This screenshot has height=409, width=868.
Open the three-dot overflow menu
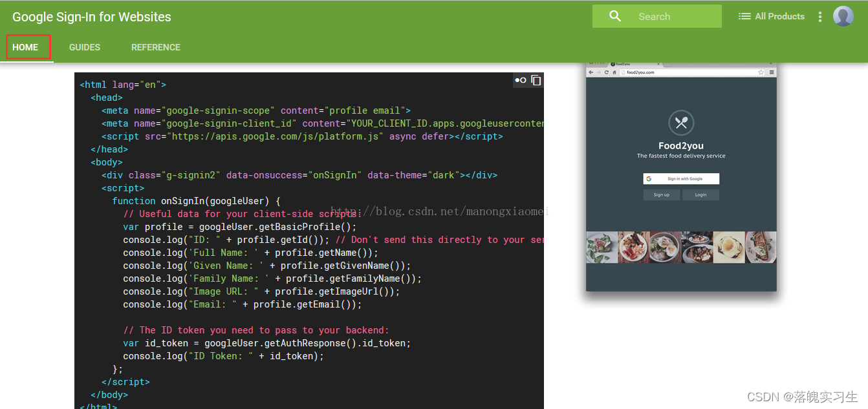(x=820, y=17)
